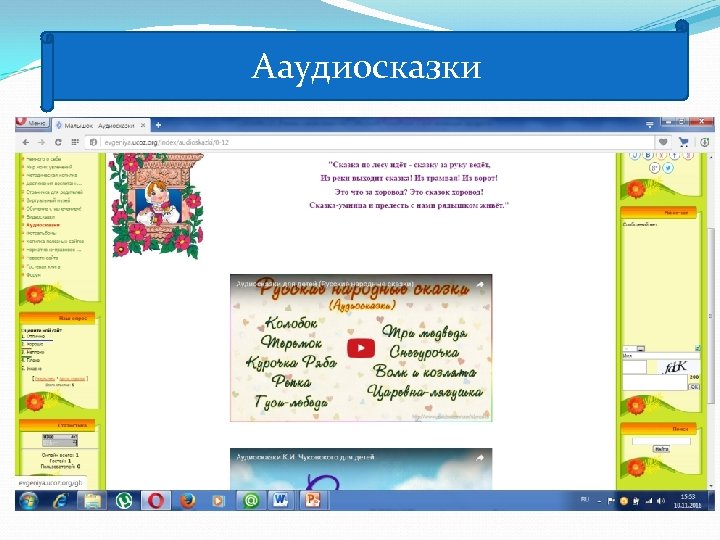The image size is (720, 540).
Task: Go back with the browser back arrow
Action: click(26, 142)
